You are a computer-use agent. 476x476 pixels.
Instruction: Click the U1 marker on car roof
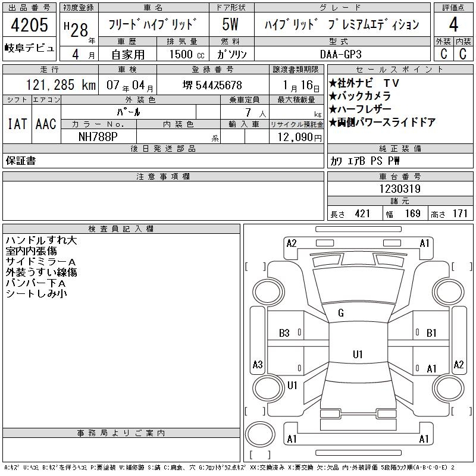[358, 355]
